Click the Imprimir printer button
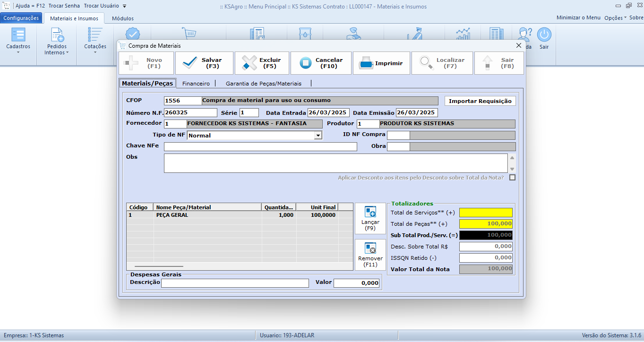644x342 pixels. tap(381, 63)
